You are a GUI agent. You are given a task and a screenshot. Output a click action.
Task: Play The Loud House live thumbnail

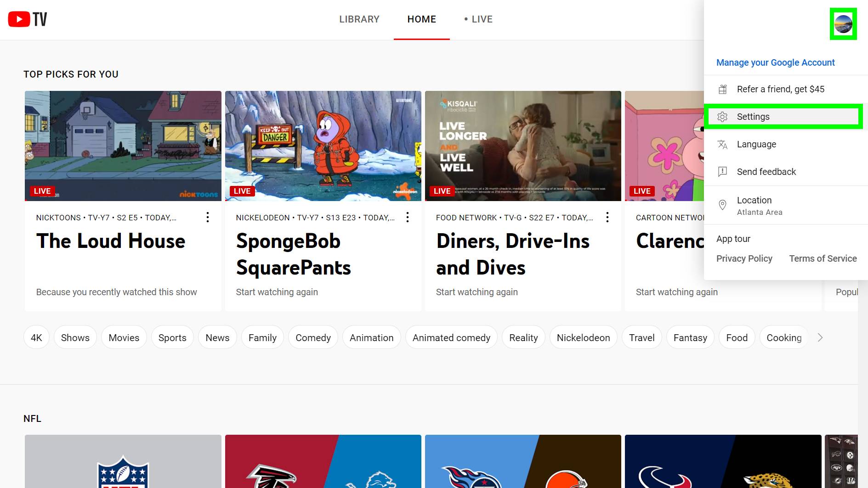pos(123,146)
